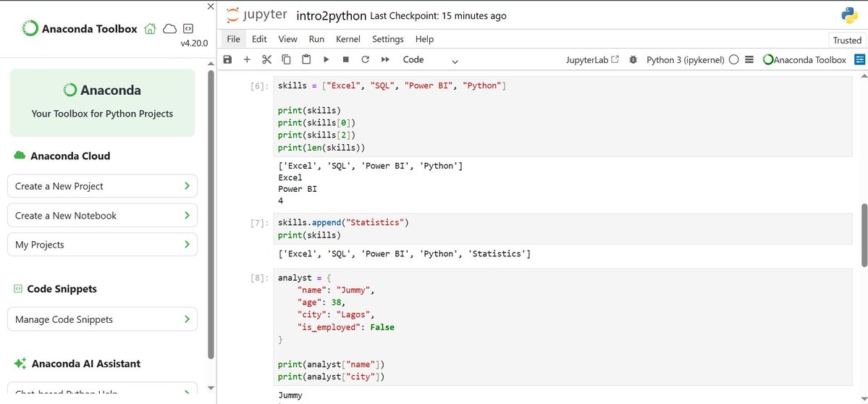Open the Run menu

316,39
